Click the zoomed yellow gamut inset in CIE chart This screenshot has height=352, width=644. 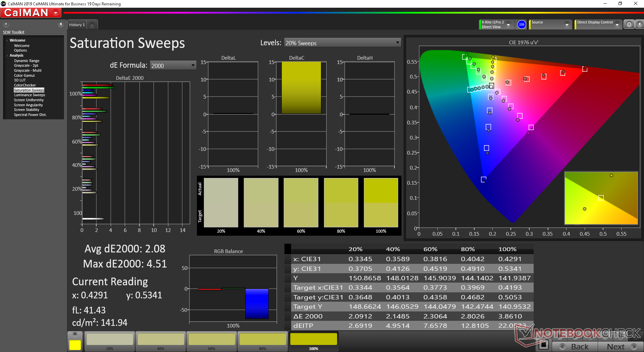(601, 198)
